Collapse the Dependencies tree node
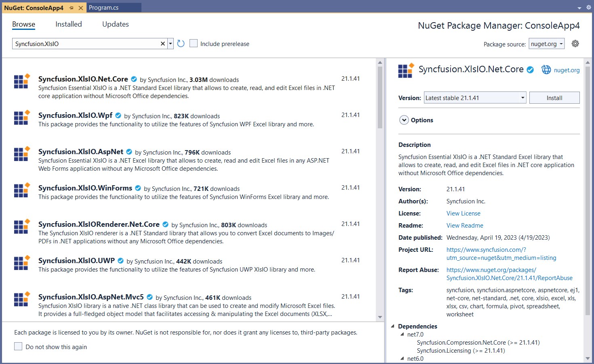Image resolution: width=594 pixels, height=364 pixels. click(392, 326)
